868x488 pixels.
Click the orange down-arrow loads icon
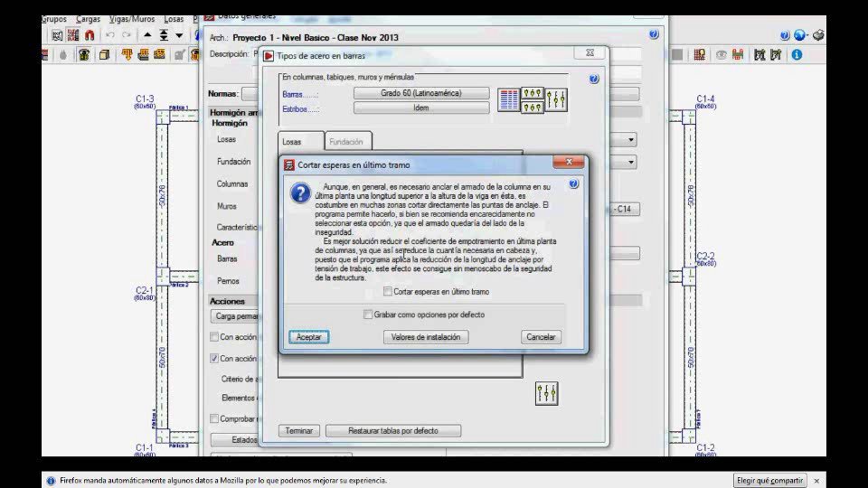(127, 54)
